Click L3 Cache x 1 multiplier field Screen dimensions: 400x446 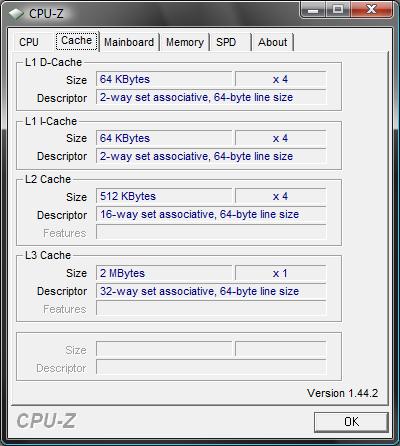click(x=280, y=273)
